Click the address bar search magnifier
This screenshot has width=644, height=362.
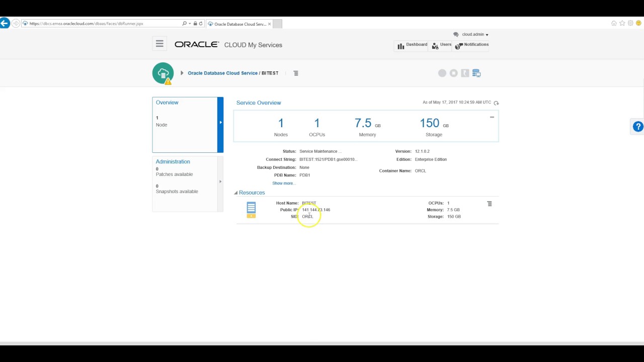click(184, 24)
